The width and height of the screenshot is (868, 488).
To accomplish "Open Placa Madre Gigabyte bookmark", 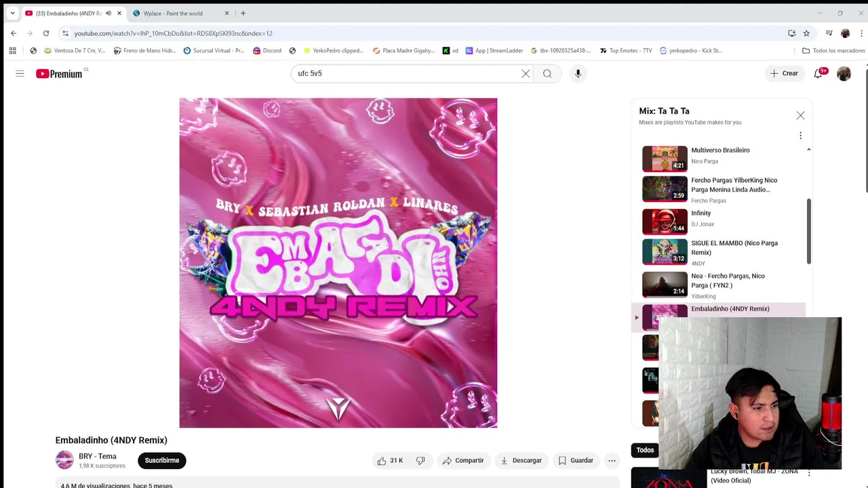I will (403, 50).
